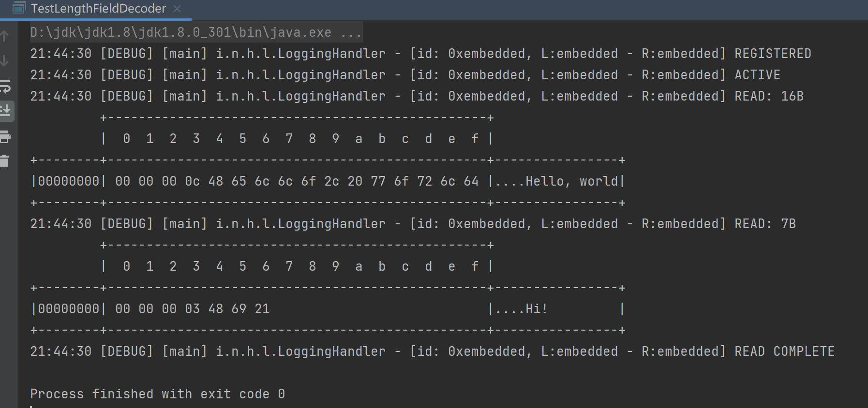Click the Down the Stack Trace arrow

[x=5, y=61]
